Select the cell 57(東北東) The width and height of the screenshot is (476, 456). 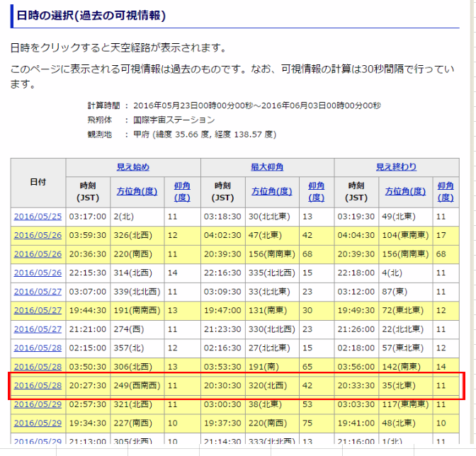406,348
